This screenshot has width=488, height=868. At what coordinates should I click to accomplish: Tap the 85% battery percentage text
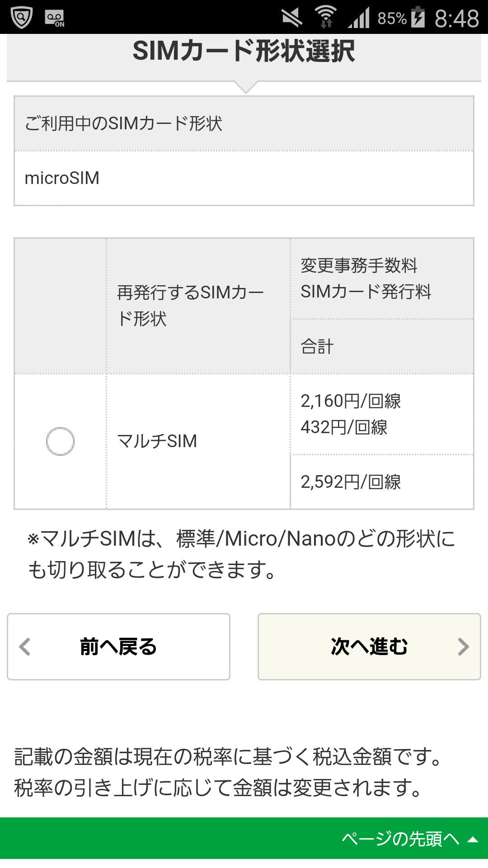pos(392,19)
